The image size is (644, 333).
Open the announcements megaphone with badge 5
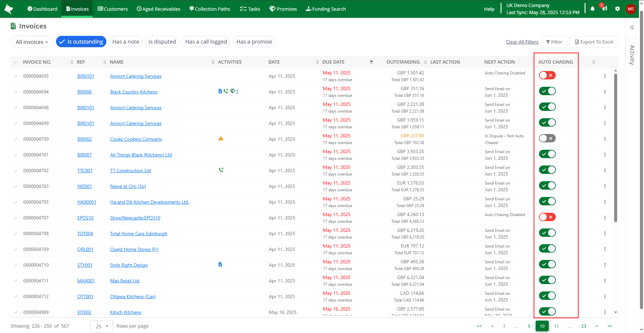point(604,8)
